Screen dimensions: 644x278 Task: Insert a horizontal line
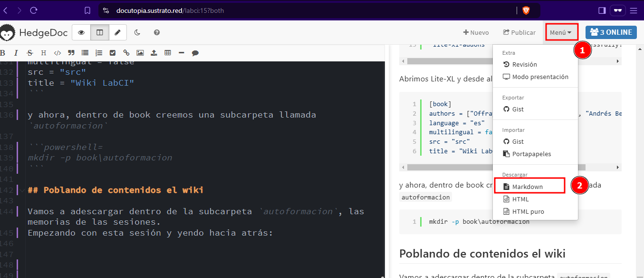point(182,53)
